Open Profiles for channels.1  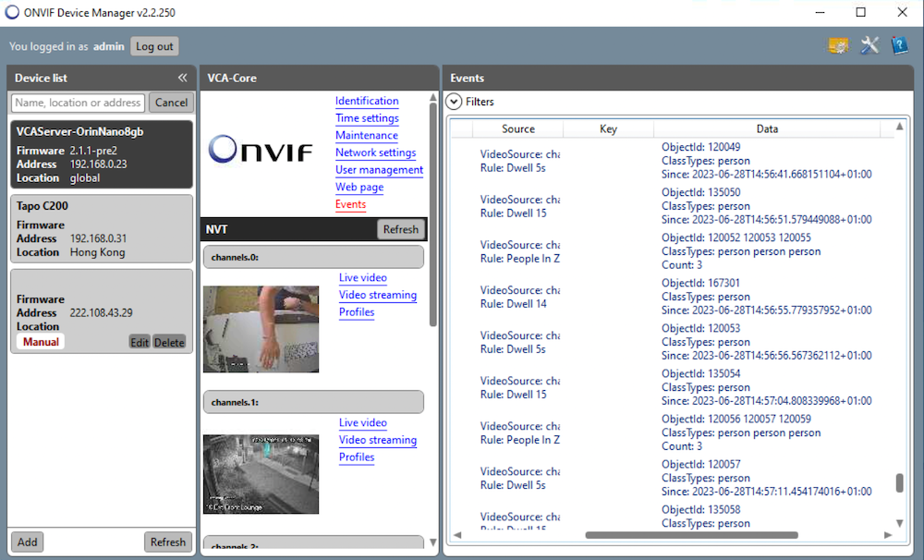tap(357, 457)
